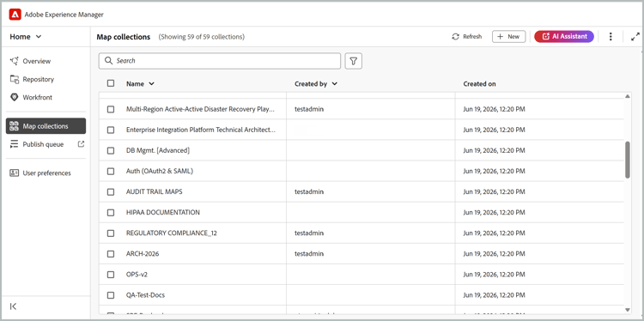Check the ARCH-2026 row checkbox
The height and width of the screenshot is (321, 644).
111,254
